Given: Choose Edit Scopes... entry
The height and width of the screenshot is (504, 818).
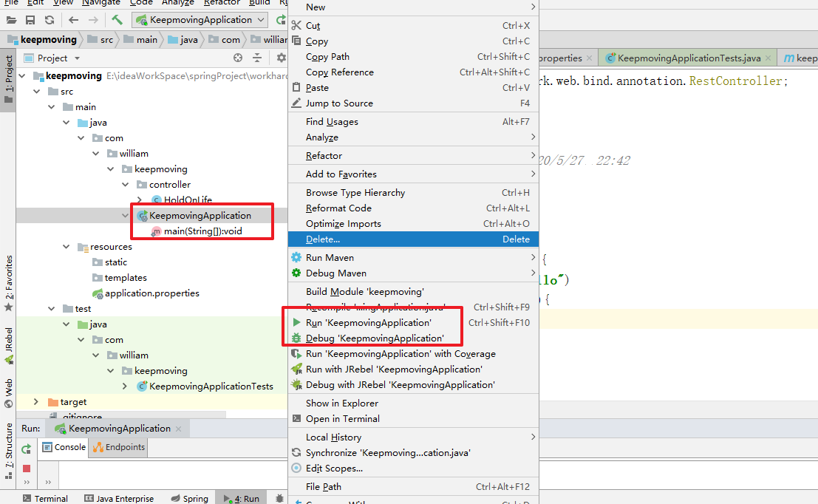Looking at the screenshot, I should click(413, 469).
